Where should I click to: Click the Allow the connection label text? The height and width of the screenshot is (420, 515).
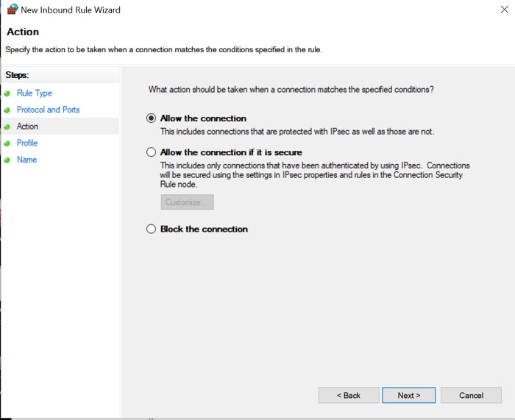click(x=203, y=118)
